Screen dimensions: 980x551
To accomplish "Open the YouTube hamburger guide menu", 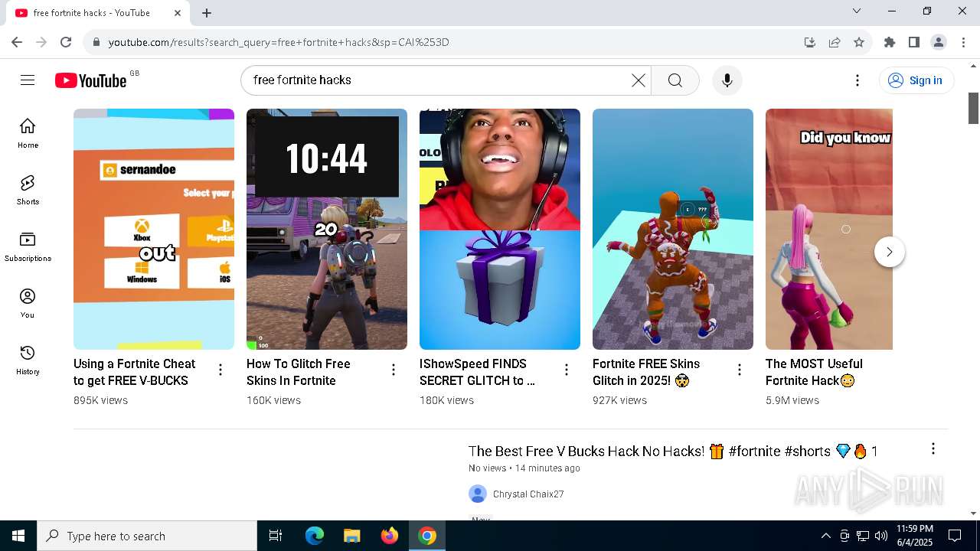I will pyautogui.click(x=28, y=80).
